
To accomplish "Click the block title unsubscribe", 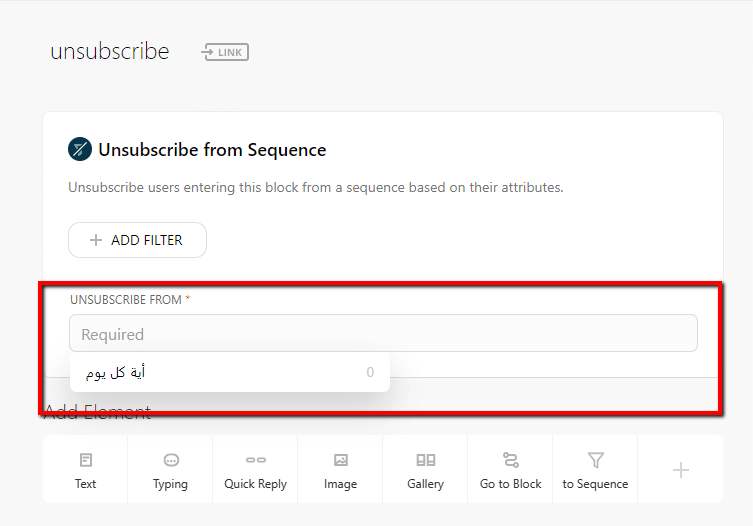I will click(x=110, y=51).
